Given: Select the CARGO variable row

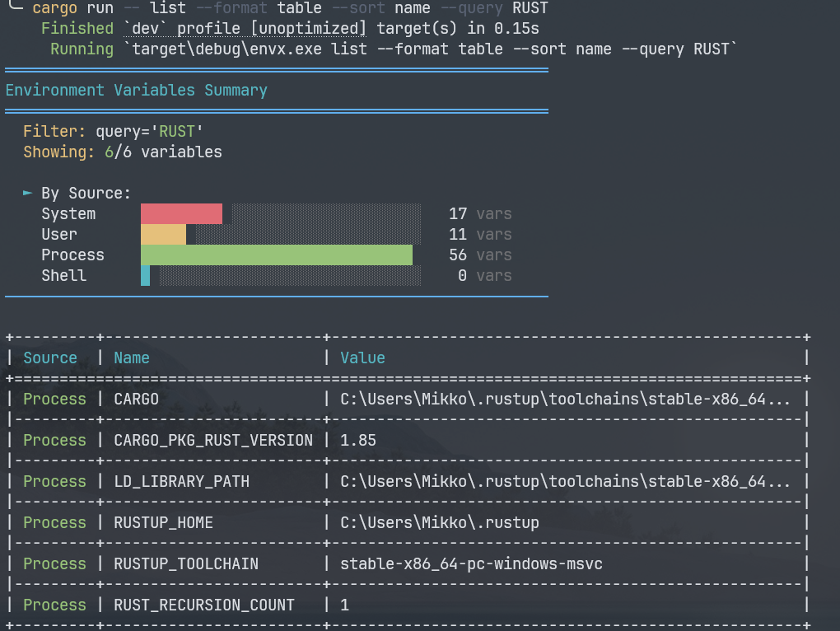Looking at the screenshot, I should point(136,399).
